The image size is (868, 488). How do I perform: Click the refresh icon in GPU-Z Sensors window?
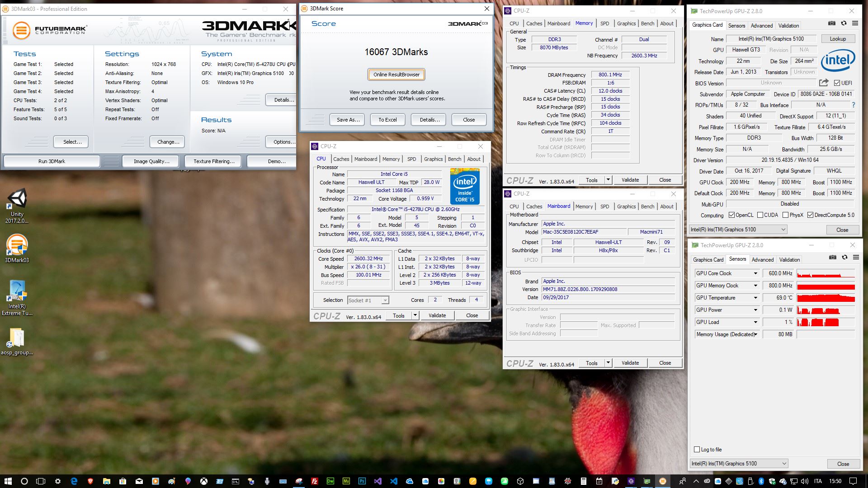click(844, 258)
